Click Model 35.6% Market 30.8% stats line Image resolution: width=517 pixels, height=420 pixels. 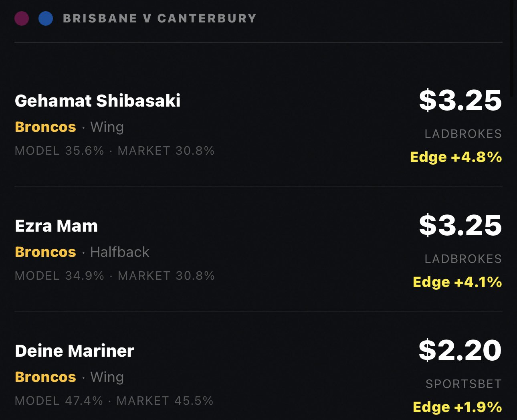115,151
